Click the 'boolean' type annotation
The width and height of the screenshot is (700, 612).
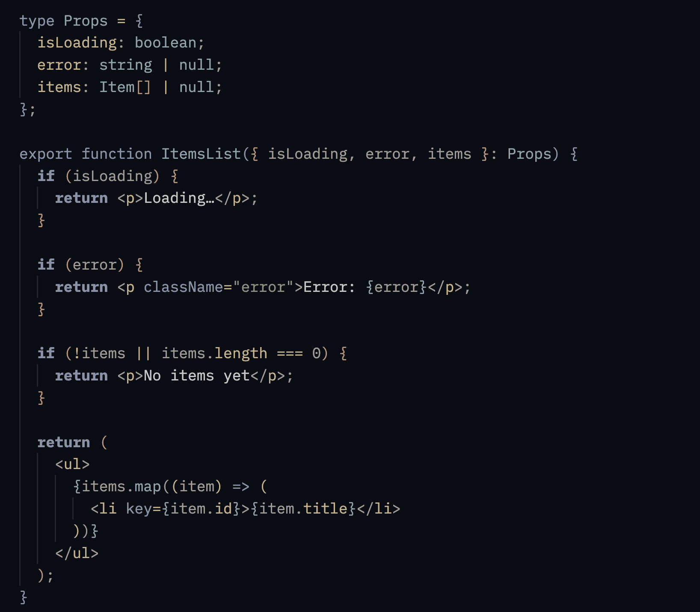click(165, 43)
